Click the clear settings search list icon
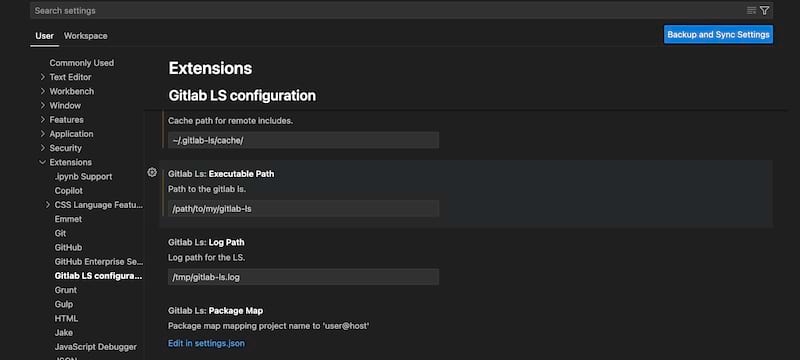This screenshot has width=800, height=360. 751,10
